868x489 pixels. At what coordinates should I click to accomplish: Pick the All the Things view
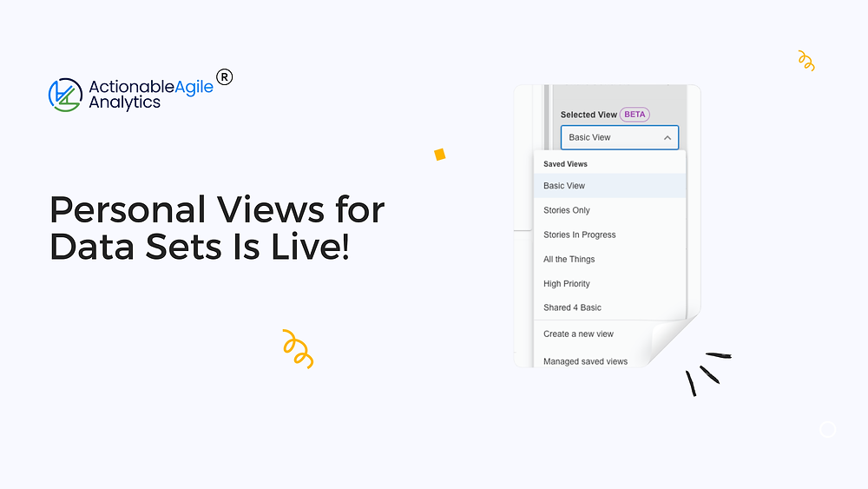(569, 259)
